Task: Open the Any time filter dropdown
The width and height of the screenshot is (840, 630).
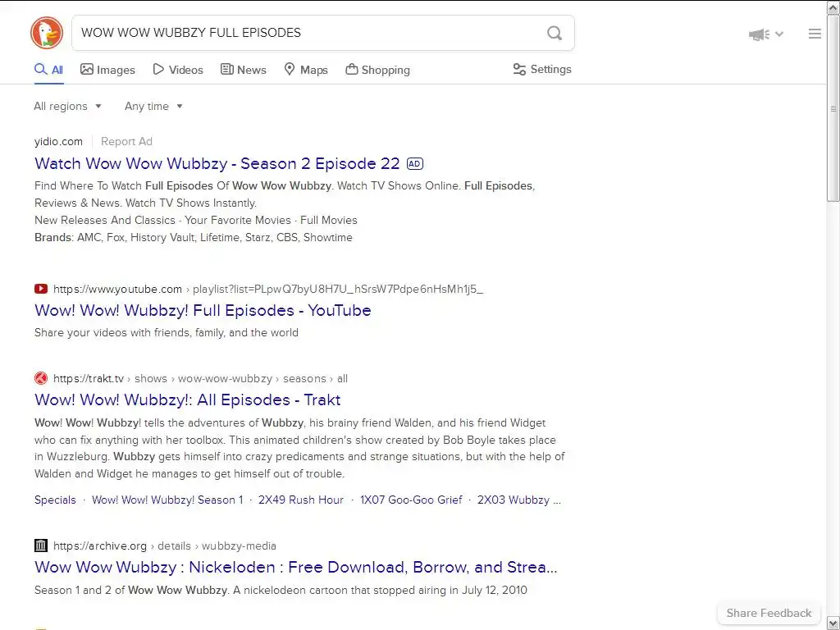Action: pos(153,106)
